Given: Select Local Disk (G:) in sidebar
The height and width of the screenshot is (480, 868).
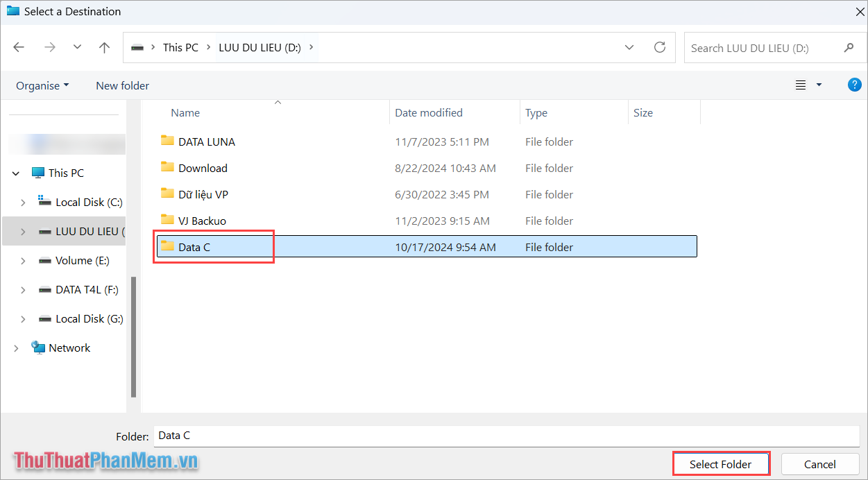Looking at the screenshot, I should pyautogui.click(x=90, y=318).
